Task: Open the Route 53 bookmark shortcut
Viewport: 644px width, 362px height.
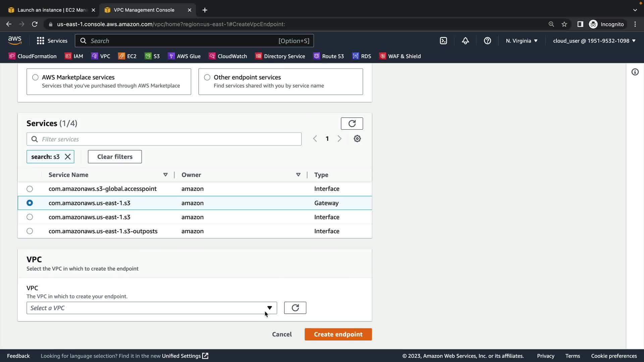Action: click(329, 56)
